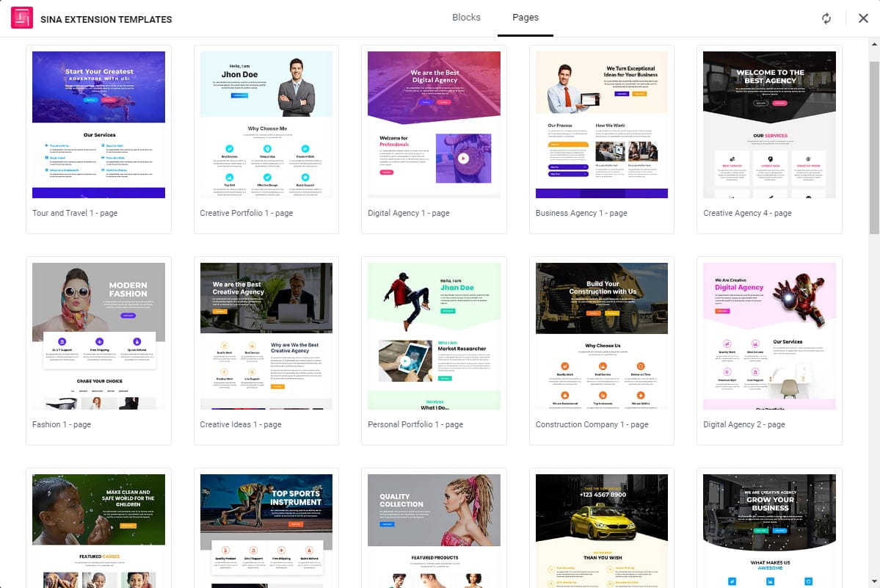Click the 'Creative Portfolio 1 - page' label

(247, 213)
